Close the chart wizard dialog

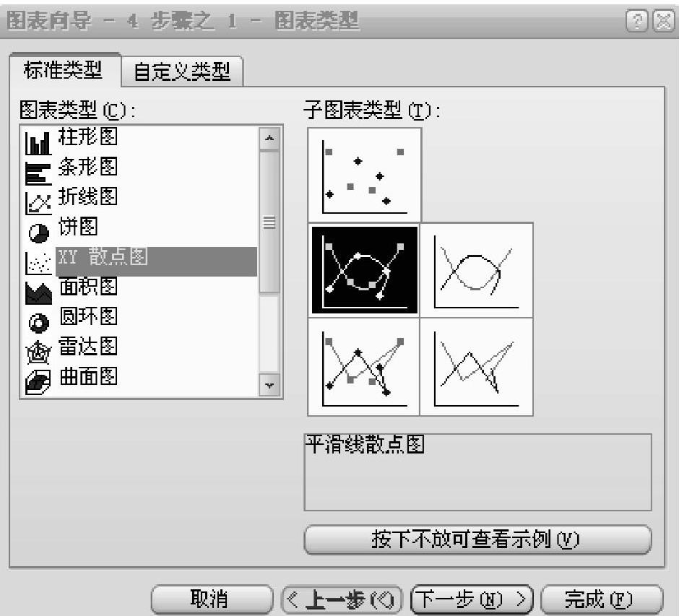663,20
